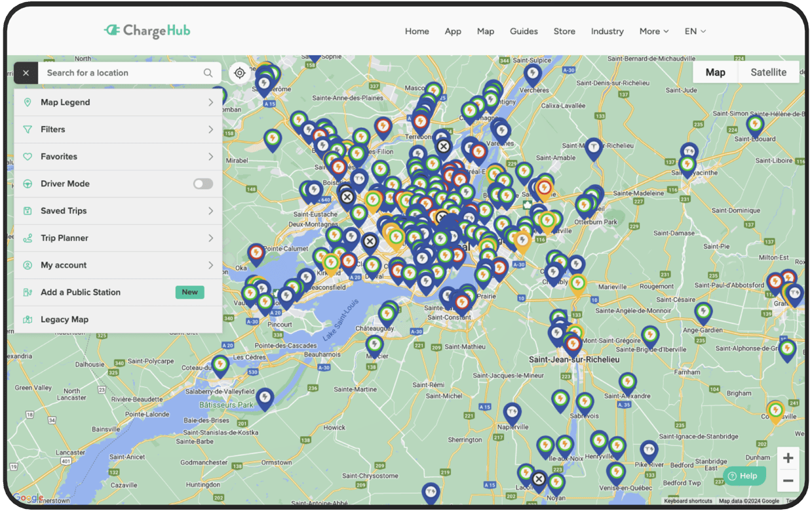Click the Legacy Map icon
Image resolution: width=812 pixels, height=511 pixels.
(28, 319)
